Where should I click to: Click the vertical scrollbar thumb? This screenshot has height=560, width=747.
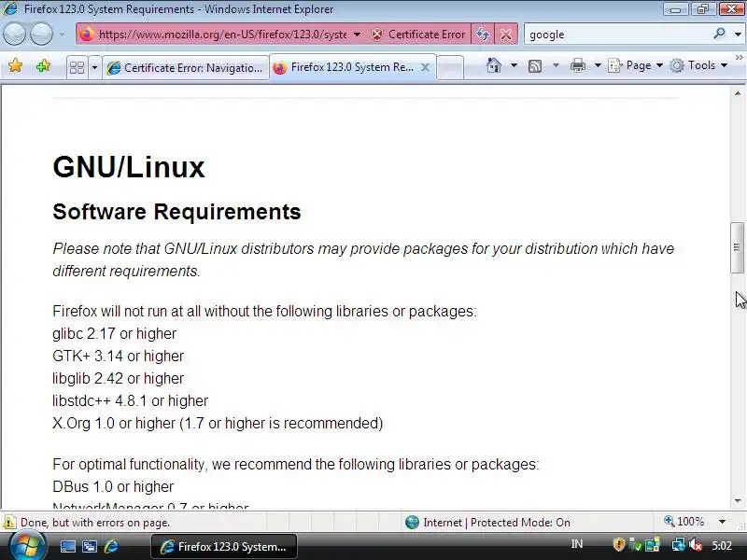tap(737, 247)
